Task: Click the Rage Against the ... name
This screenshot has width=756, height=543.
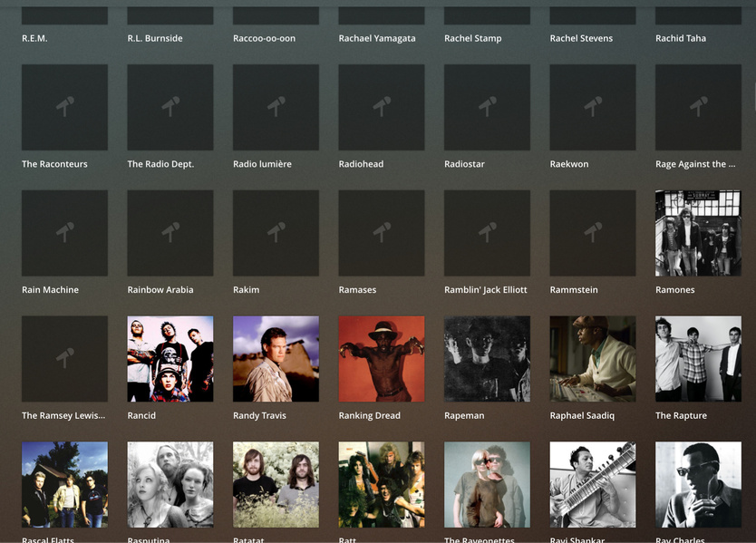Action: coord(695,164)
